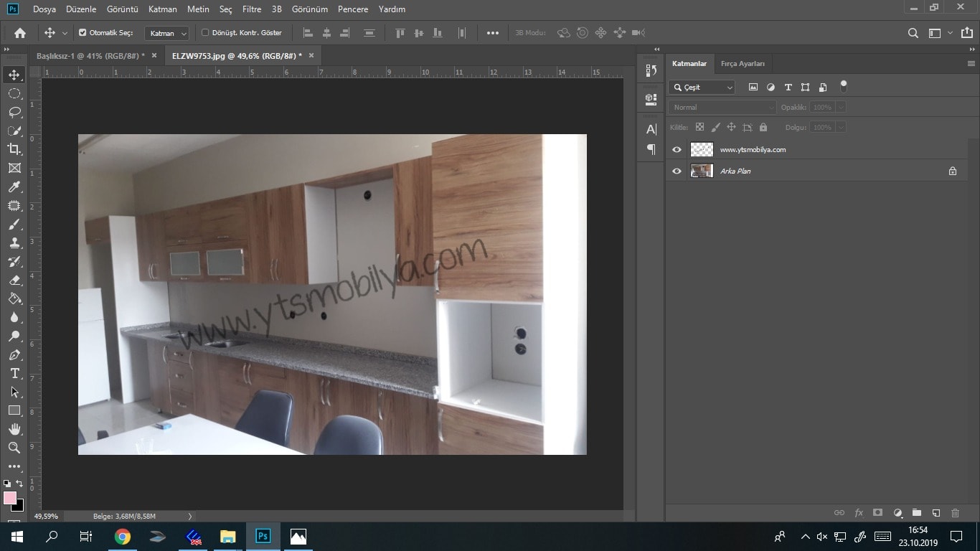Viewport: 980px width, 551px height.
Task: Select the Path Selection tool
Action: [14, 392]
